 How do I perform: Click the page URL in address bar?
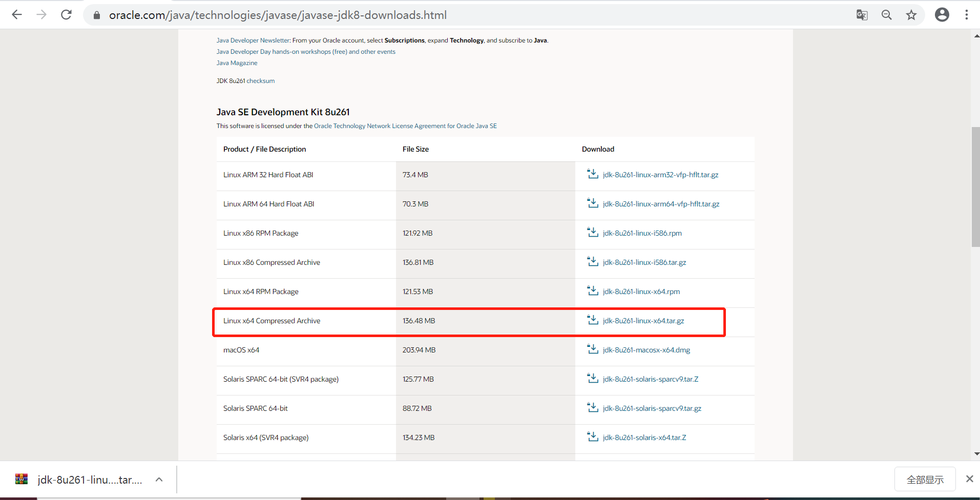click(x=278, y=15)
